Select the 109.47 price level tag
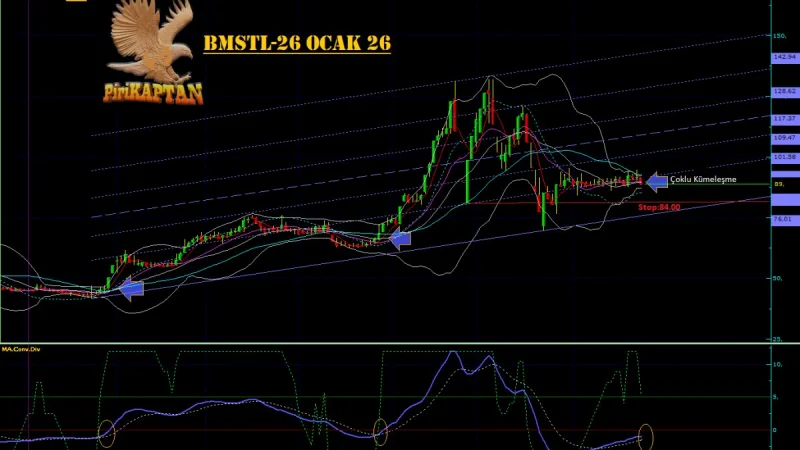Screen dimensions: 800x450 pyautogui.click(x=785, y=138)
